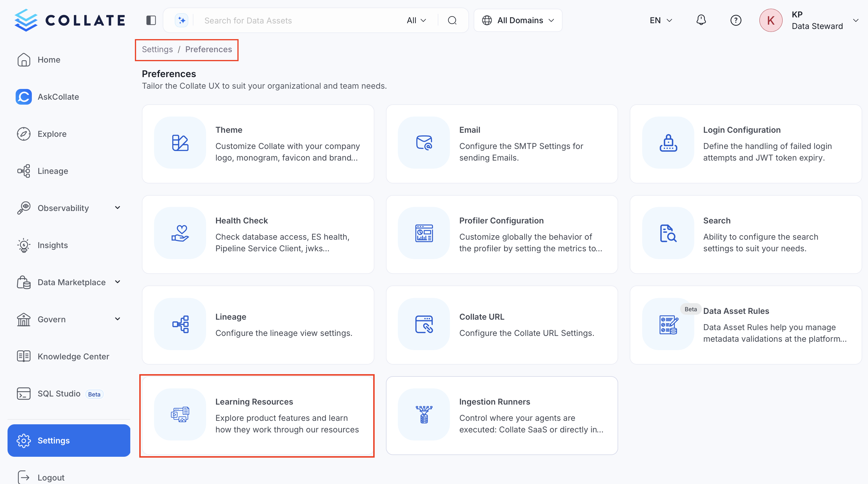Open the EN language dropdown
The height and width of the screenshot is (484, 868).
pyautogui.click(x=661, y=21)
